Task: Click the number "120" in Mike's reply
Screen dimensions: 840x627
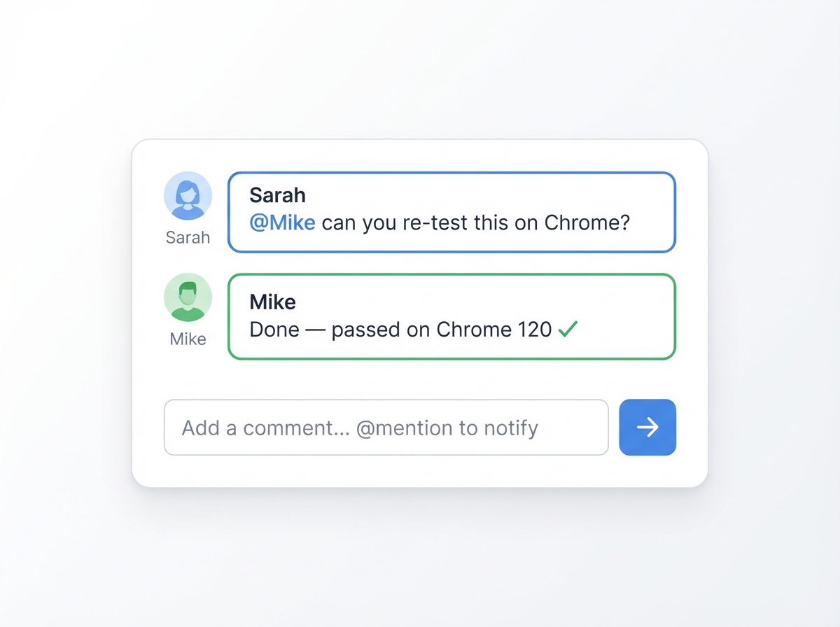Action: click(x=534, y=330)
